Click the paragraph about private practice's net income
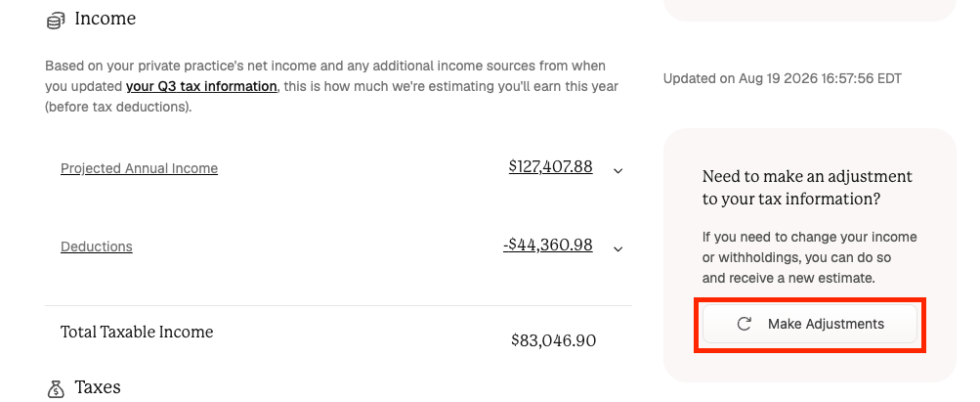The height and width of the screenshot is (402, 980). pos(332,86)
